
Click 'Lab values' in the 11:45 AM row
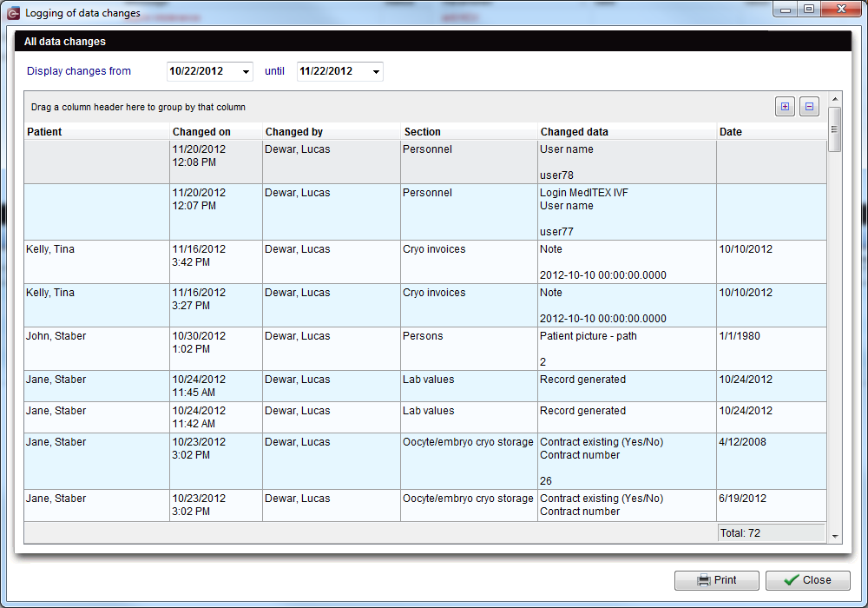click(x=429, y=380)
